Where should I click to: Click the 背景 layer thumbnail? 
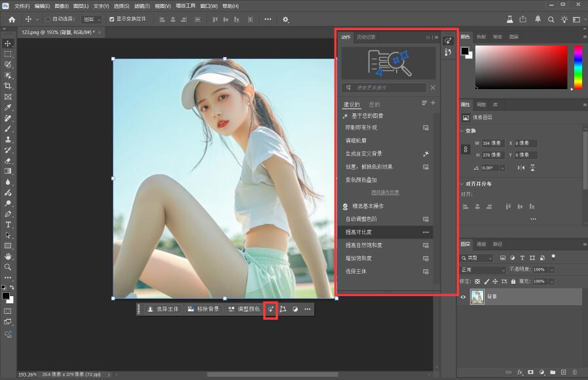coord(477,297)
